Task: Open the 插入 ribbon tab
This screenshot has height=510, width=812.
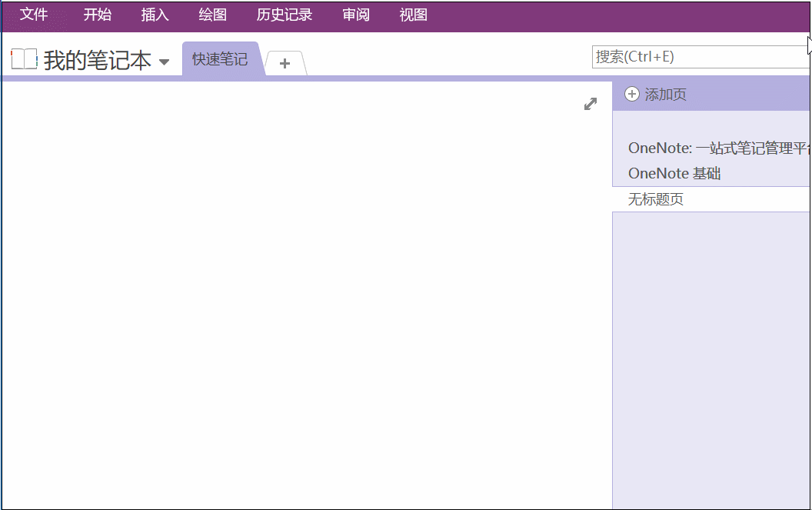Action: [x=155, y=15]
